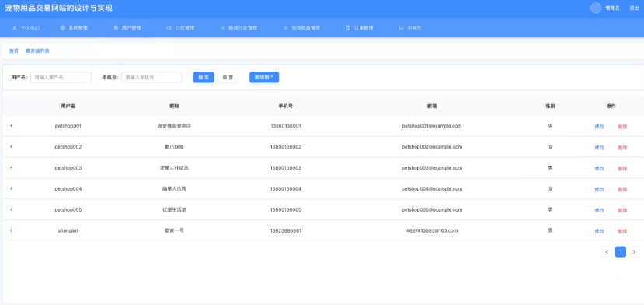This screenshot has width=644, height=305.
Task: Click 删除 for petshop001
Action: coord(622,127)
